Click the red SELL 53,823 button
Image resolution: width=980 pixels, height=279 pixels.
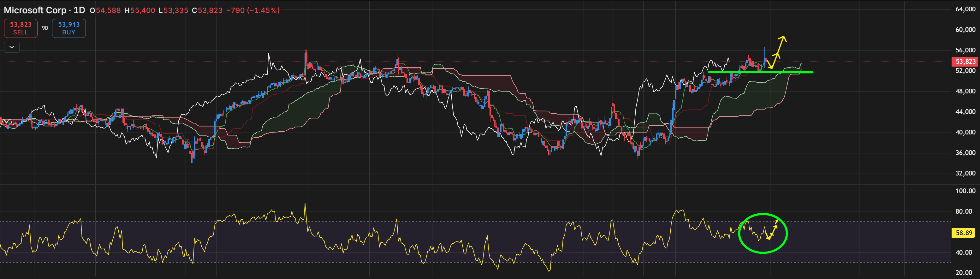click(21, 28)
